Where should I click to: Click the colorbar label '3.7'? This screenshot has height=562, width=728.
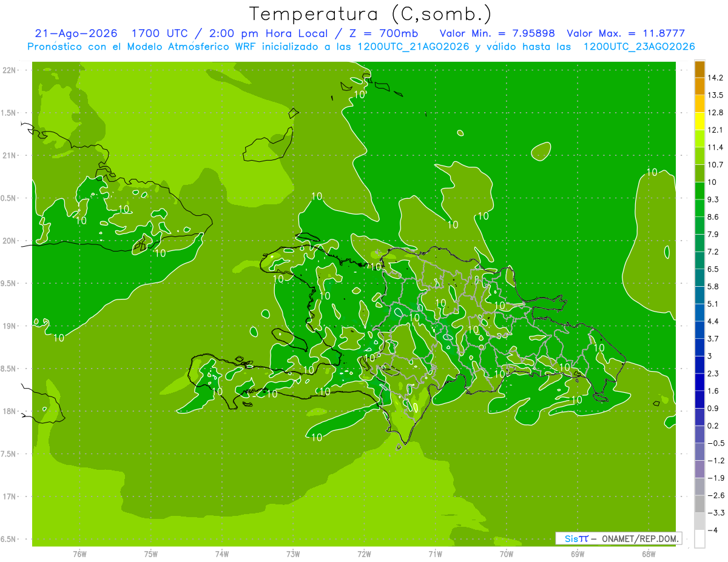click(713, 338)
